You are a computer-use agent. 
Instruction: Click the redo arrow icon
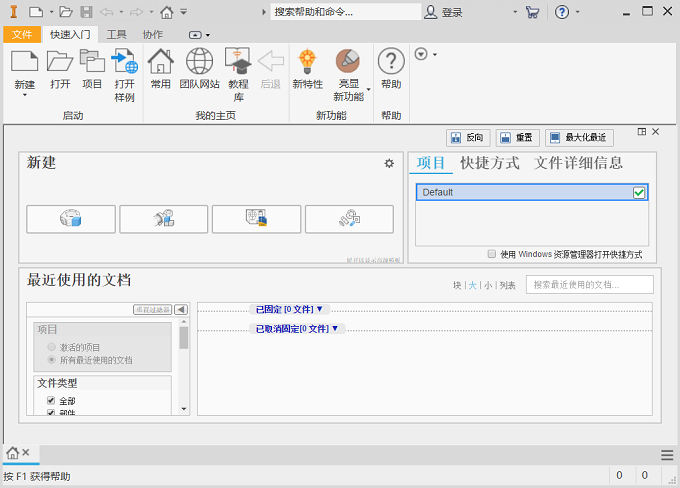(x=137, y=12)
